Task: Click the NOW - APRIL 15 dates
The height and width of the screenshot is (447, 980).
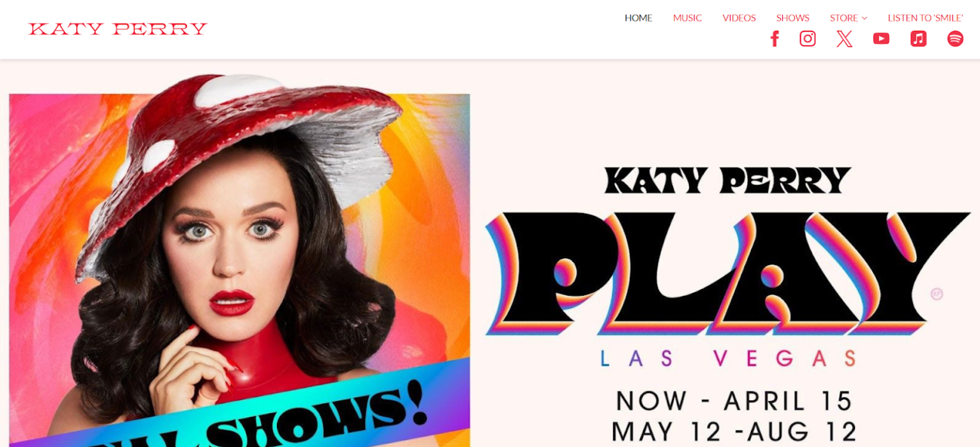Action: (734, 401)
